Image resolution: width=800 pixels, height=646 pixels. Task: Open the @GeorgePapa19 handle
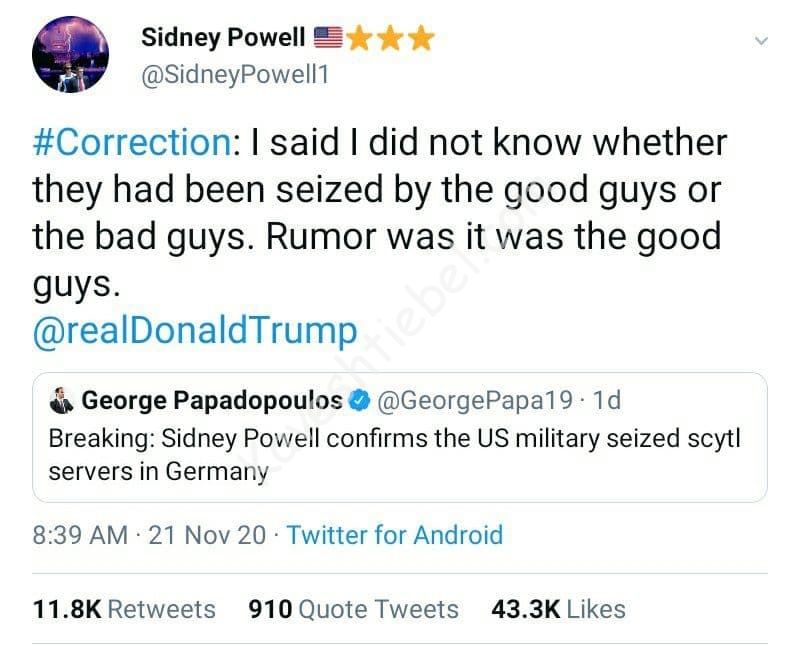(474, 401)
